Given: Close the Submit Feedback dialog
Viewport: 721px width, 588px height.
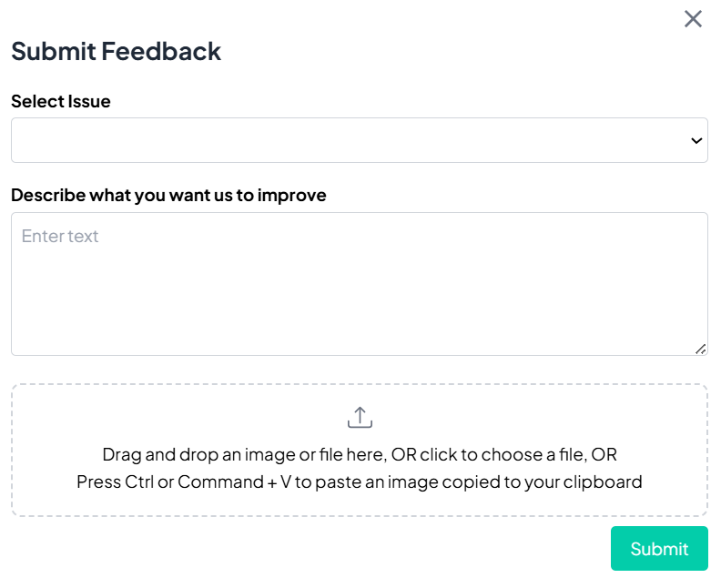Looking at the screenshot, I should pyautogui.click(x=693, y=19).
